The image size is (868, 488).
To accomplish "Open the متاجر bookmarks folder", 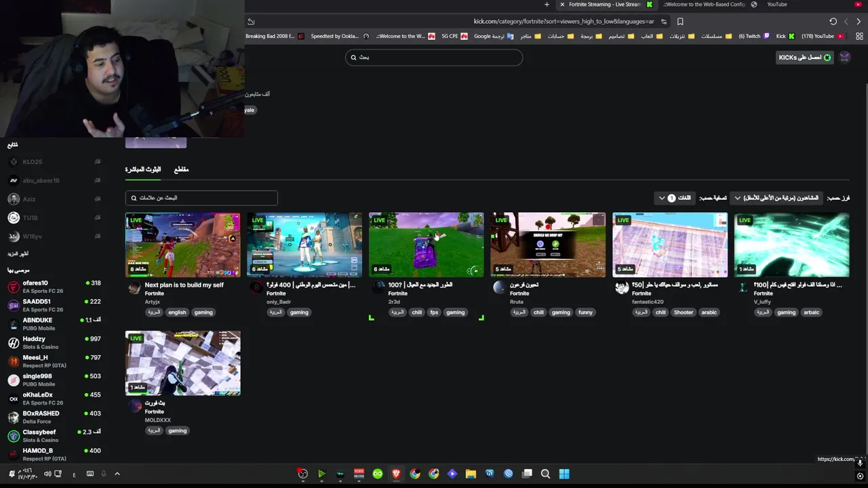I will click(x=531, y=37).
